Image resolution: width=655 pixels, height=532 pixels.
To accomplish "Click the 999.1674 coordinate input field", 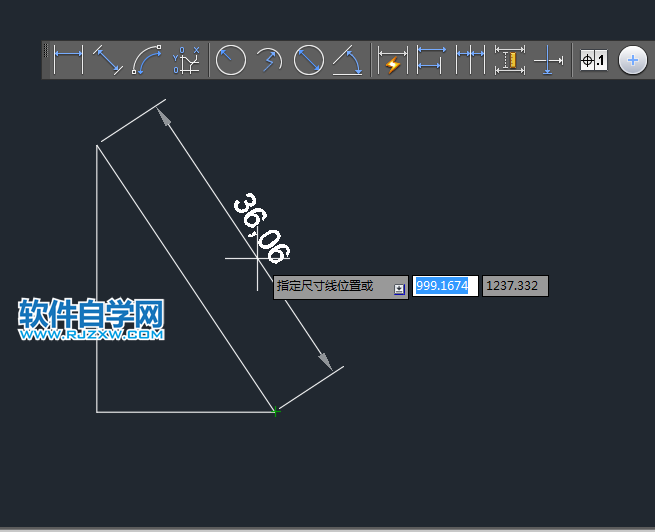I will (x=445, y=286).
